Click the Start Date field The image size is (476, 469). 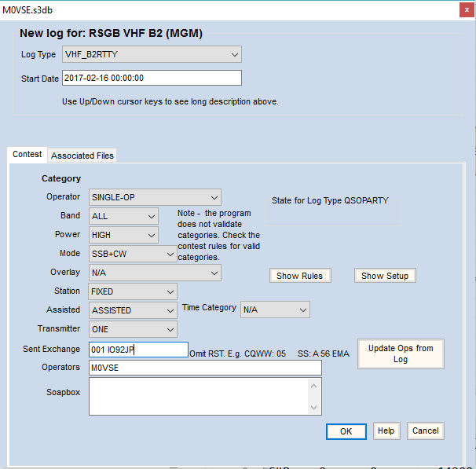152,78
